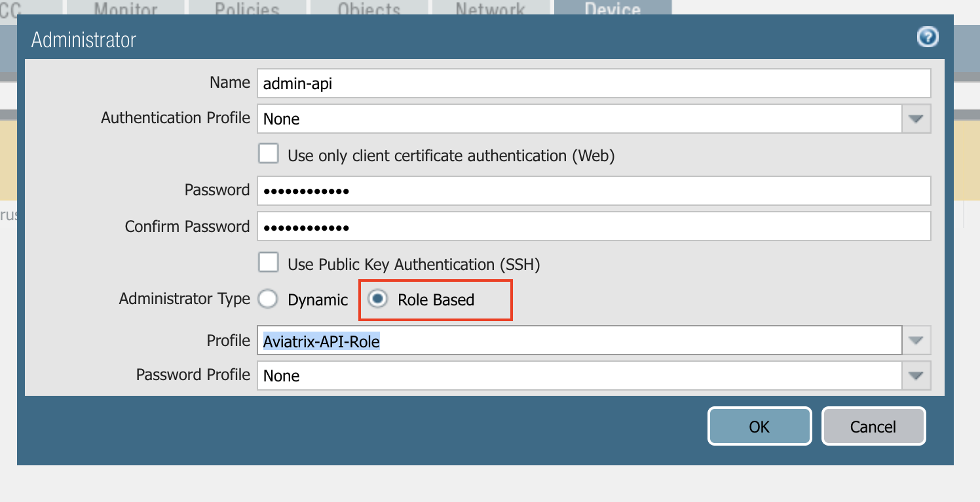Enable Public Key Authentication for SSH
The image size is (980, 502).
click(x=269, y=261)
